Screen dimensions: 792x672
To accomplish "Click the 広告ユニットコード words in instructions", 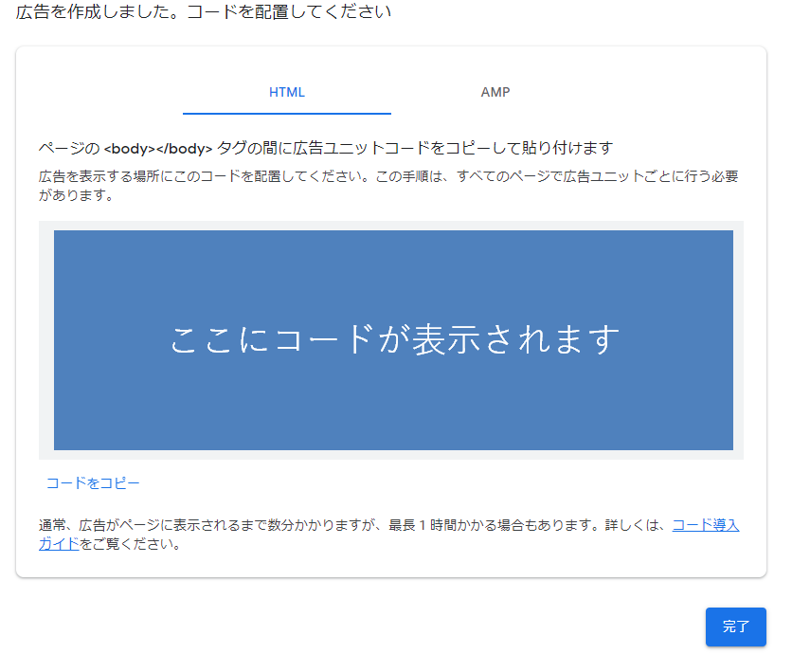I will click(x=337, y=148).
